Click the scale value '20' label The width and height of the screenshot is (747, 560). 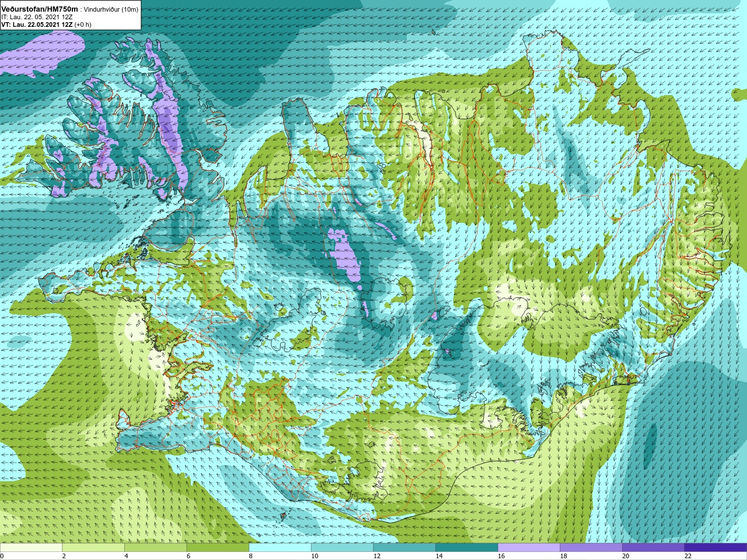626,556
